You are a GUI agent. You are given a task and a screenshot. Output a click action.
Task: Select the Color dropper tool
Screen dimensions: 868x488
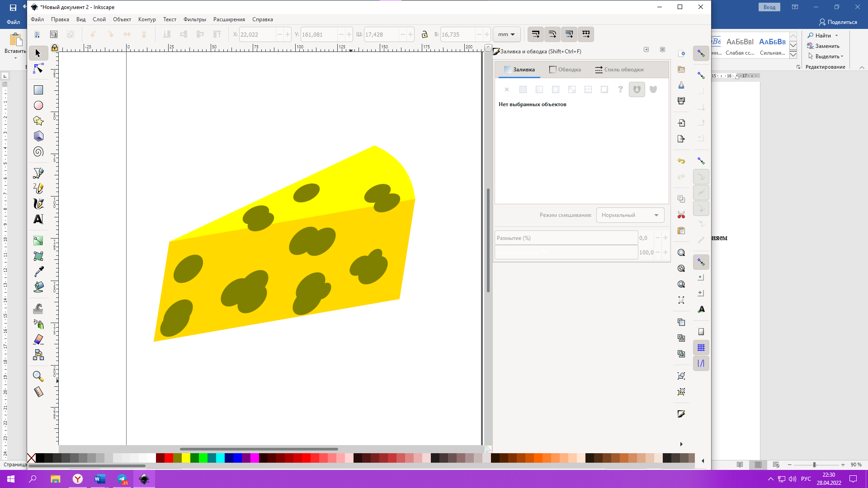click(38, 272)
